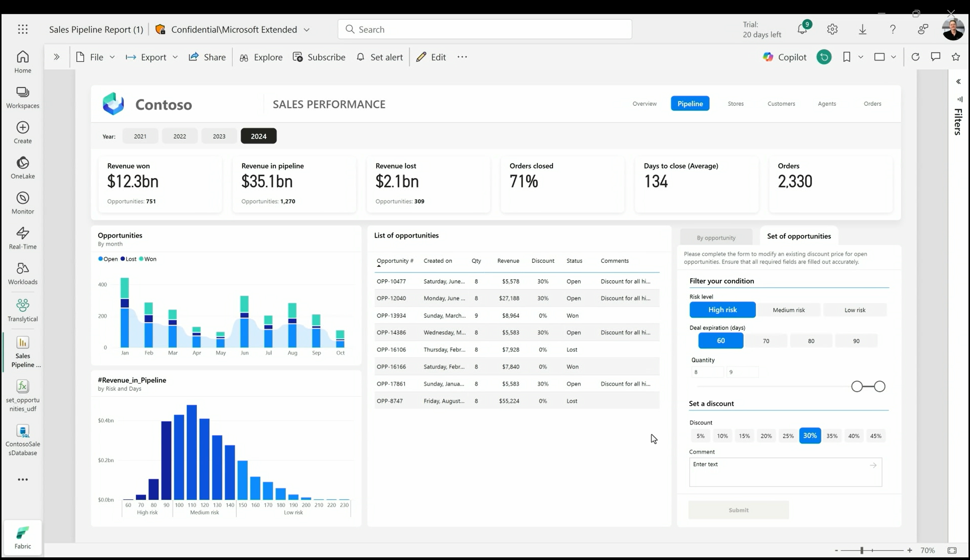Switch to Customers report page
This screenshot has width=970, height=560.
coord(781,103)
